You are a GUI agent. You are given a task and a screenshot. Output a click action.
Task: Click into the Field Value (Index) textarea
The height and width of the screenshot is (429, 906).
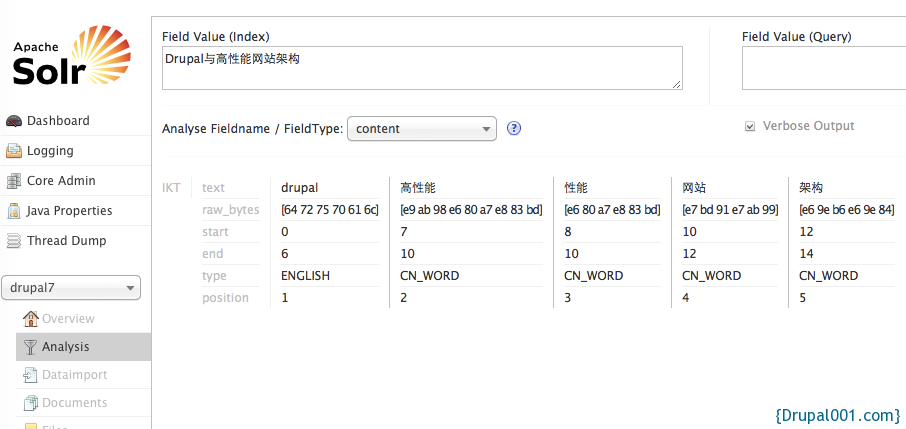click(422, 68)
